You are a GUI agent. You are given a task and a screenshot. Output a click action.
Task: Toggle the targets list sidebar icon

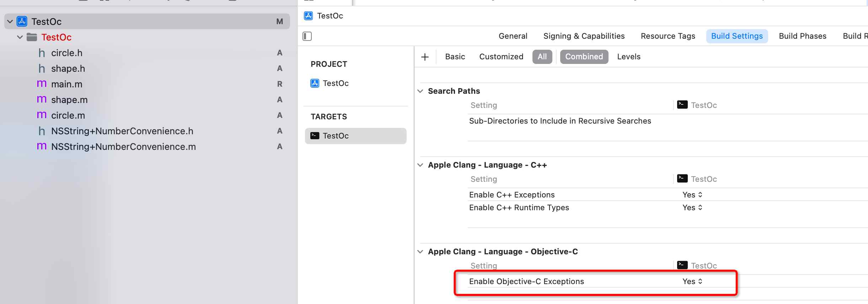point(307,36)
